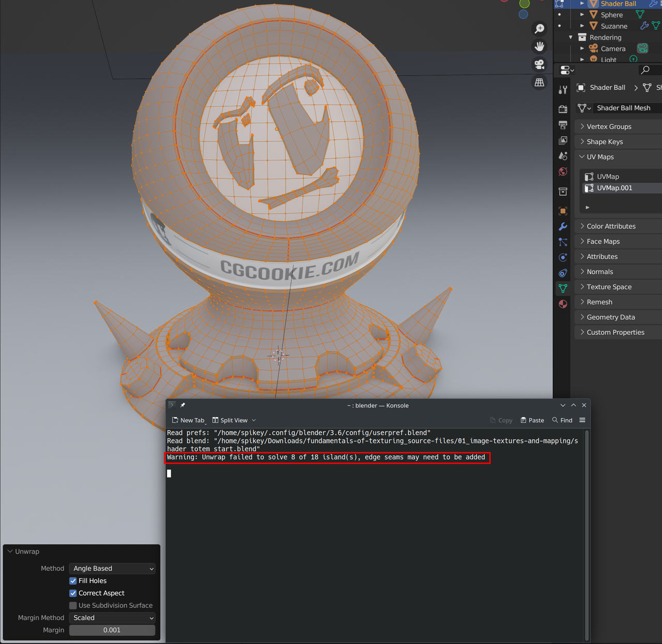Toggle the camera view icon
The width and height of the screenshot is (662, 644).
539,65
